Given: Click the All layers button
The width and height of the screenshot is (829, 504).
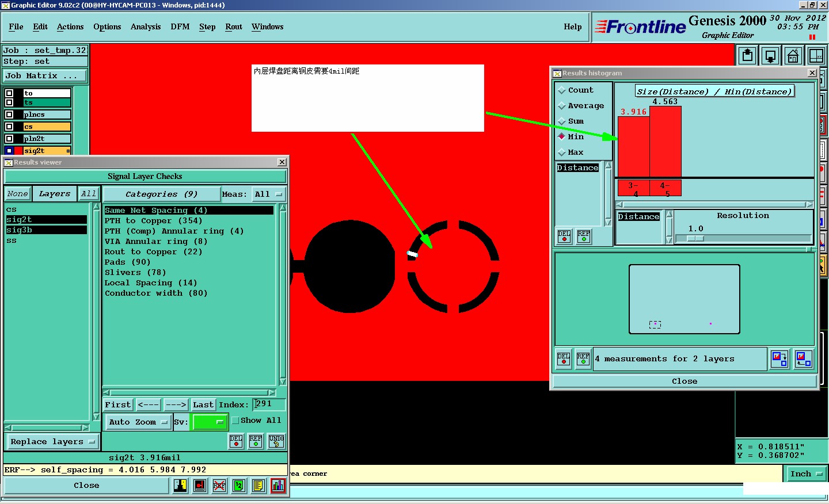Looking at the screenshot, I should coord(88,194).
